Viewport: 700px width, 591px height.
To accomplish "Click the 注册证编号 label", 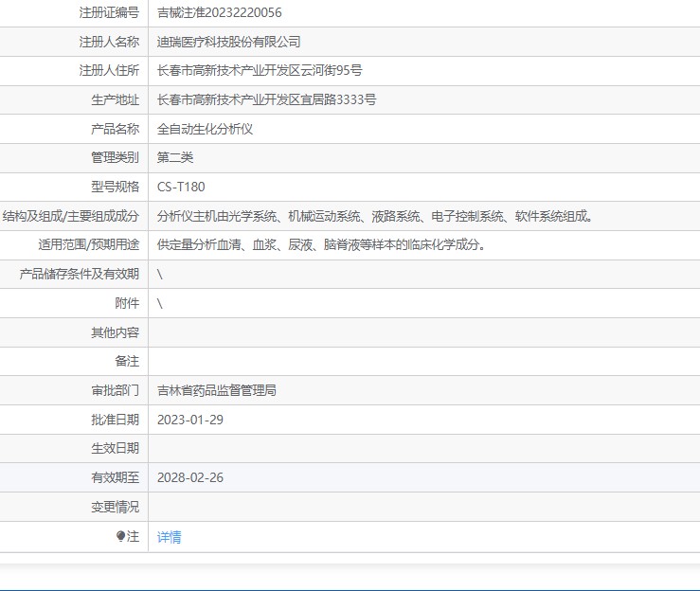I will [109, 12].
